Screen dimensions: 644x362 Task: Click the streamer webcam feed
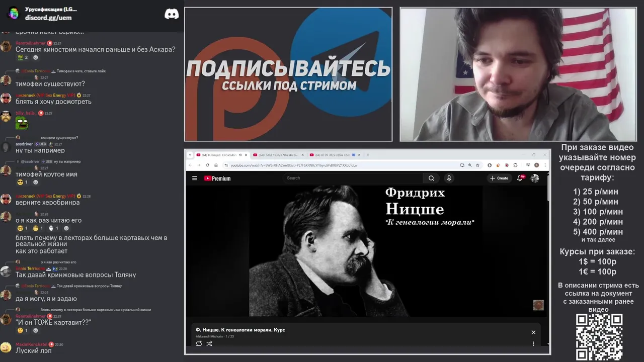click(518, 74)
